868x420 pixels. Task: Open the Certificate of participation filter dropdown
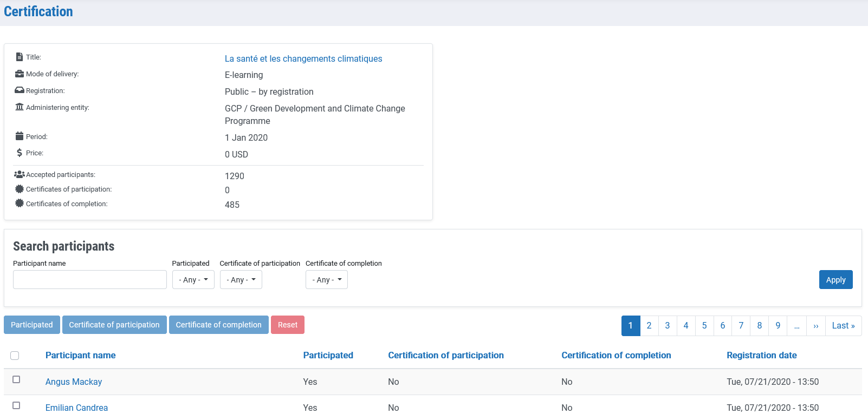(x=241, y=280)
